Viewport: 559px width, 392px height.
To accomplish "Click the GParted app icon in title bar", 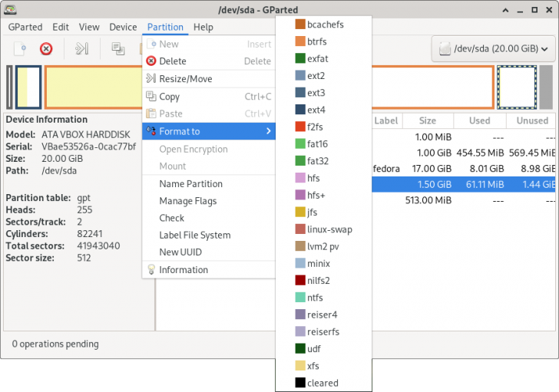I will click(10, 10).
